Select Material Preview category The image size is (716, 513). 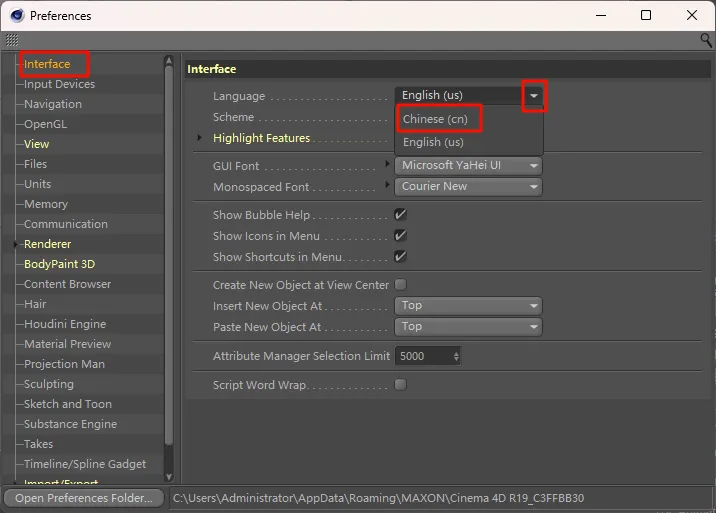[68, 344]
